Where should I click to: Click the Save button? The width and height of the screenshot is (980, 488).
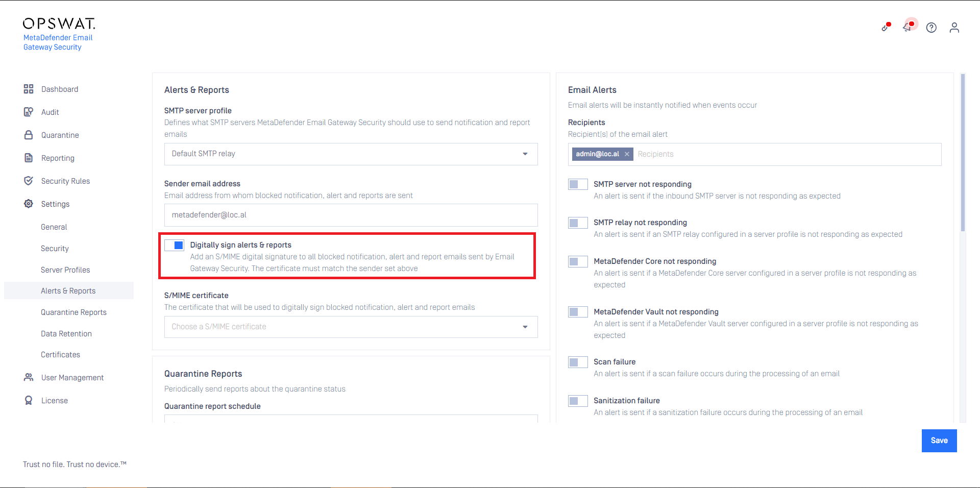tap(939, 441)
